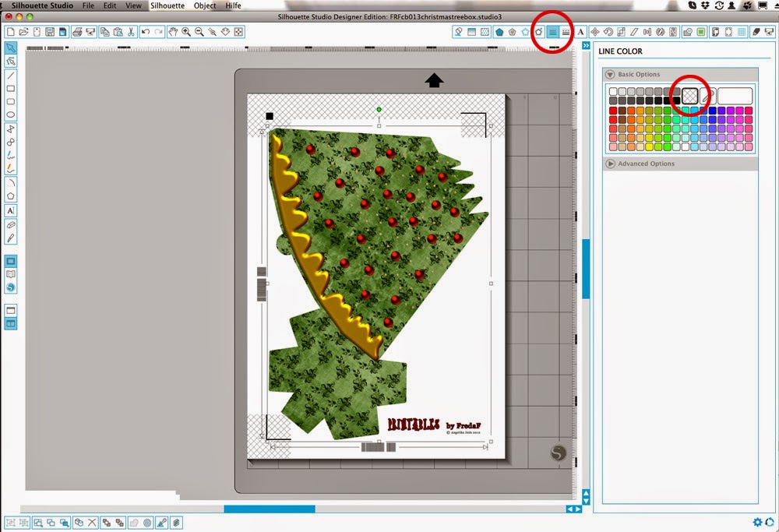Paste using the clipboard icon
779x532 pixels.
pos(118,32)
